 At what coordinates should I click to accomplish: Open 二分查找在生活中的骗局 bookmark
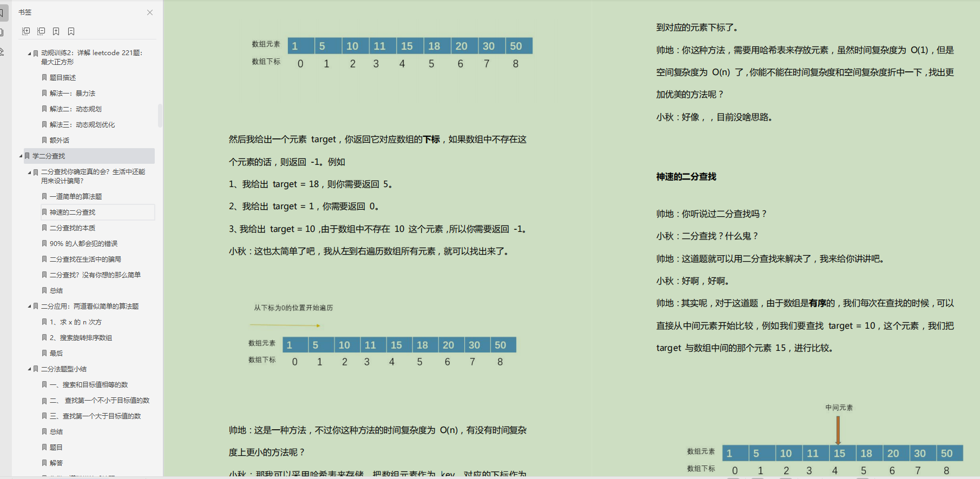click(x=85, y=259)
